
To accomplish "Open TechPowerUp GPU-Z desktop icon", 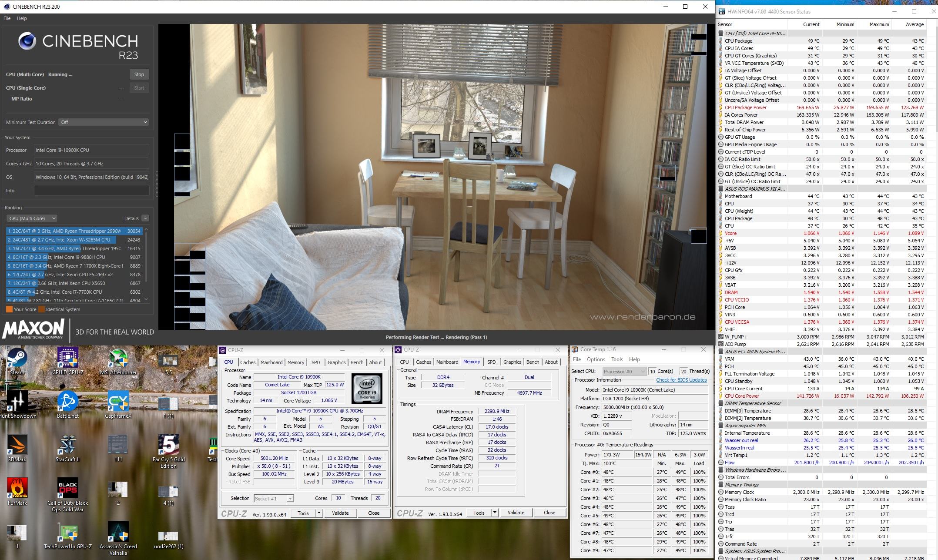I will pyautogui.click(x=68, y=535).
